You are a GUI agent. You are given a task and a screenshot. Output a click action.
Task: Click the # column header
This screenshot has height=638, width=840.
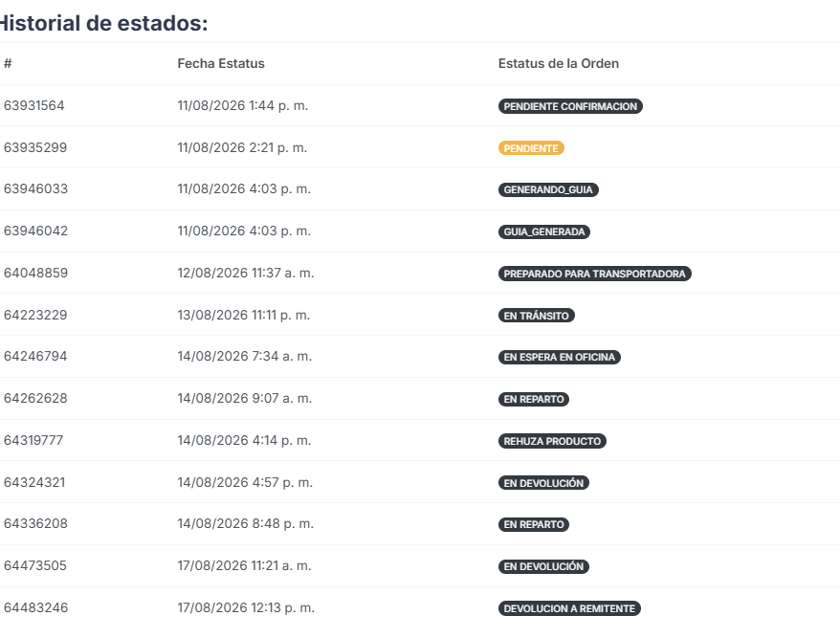[8, 63]
